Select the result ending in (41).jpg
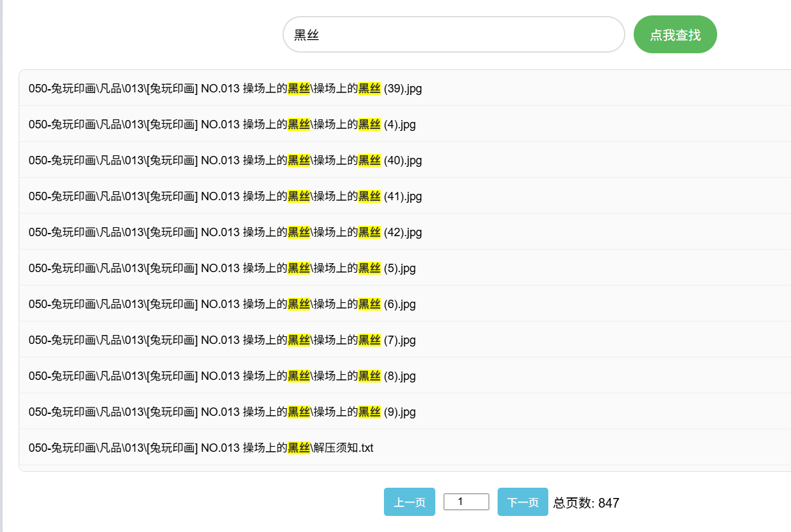The height and width of the screenshot is (532, 791). 405,196
